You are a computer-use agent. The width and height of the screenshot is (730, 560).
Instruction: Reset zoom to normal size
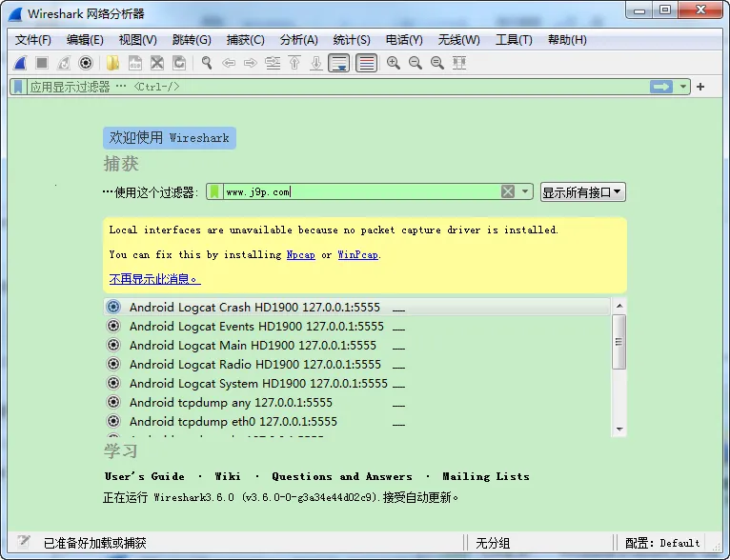tap(437, 63)
